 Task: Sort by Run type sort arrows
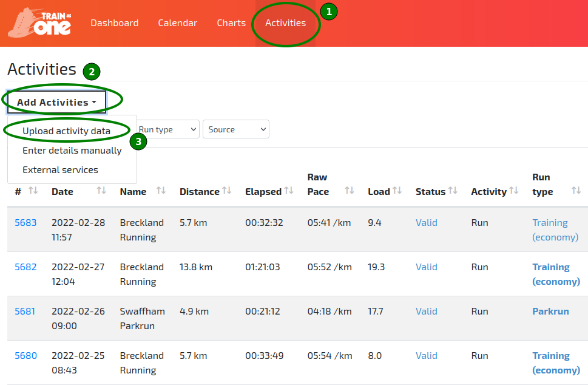[575, 191]
